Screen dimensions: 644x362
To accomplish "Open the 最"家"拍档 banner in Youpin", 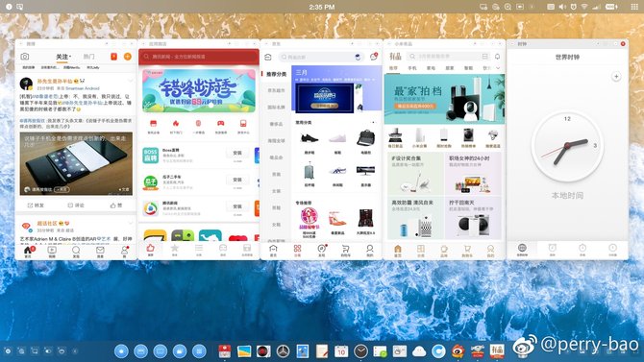I will click(x=444, y=99).
